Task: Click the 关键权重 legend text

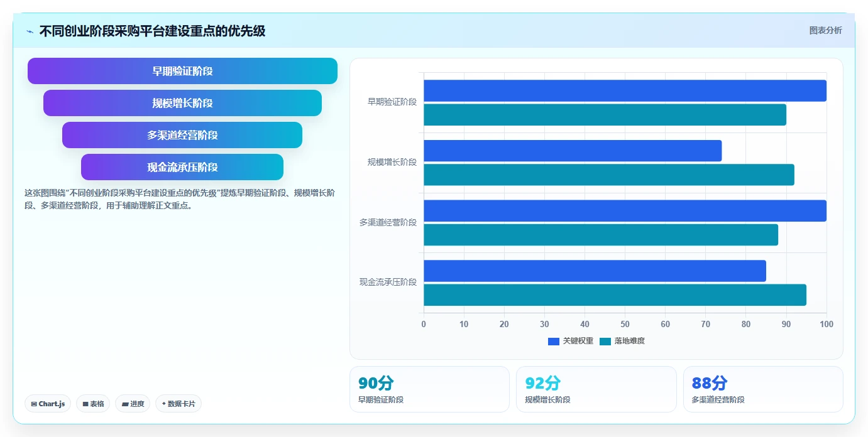Action: coord(578,341)
